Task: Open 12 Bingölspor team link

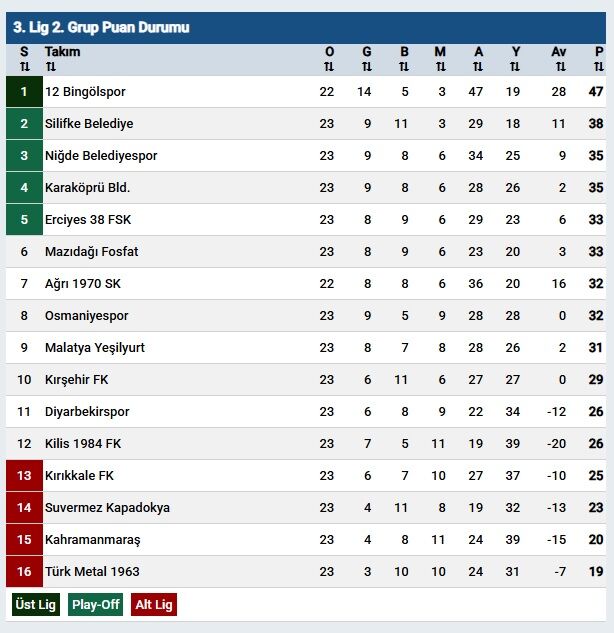Action: tap(85, 92)
